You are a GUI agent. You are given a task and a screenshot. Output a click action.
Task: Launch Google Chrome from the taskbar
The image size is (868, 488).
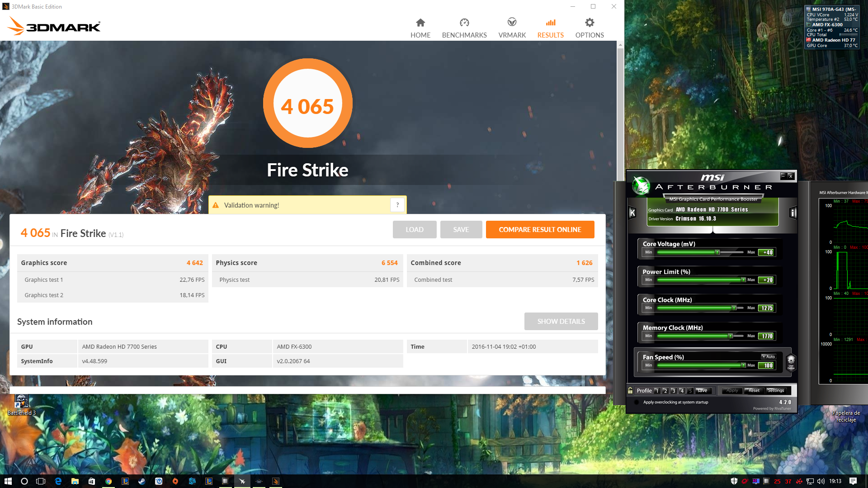point(108,481)
